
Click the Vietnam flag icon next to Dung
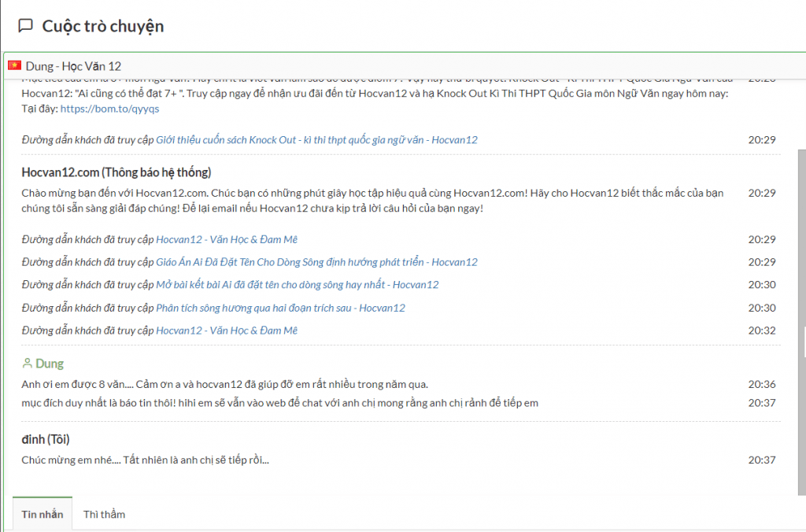14,65
